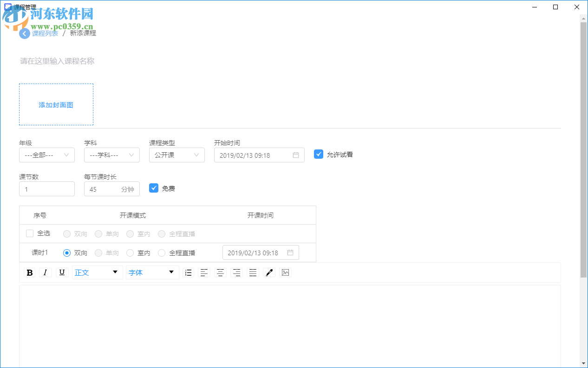Click the numbered list icon
The height and width of the screenshot is (368, 588).
tap(188, 272)
